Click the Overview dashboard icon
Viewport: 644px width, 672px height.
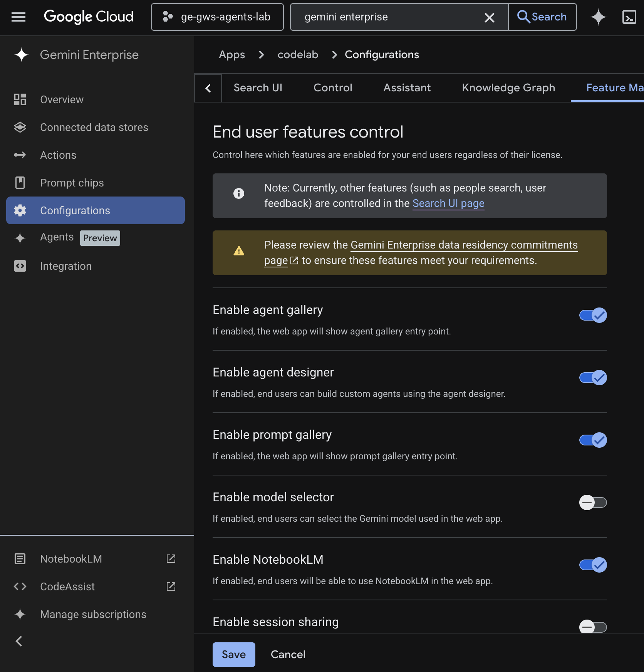tap(20, 99)
